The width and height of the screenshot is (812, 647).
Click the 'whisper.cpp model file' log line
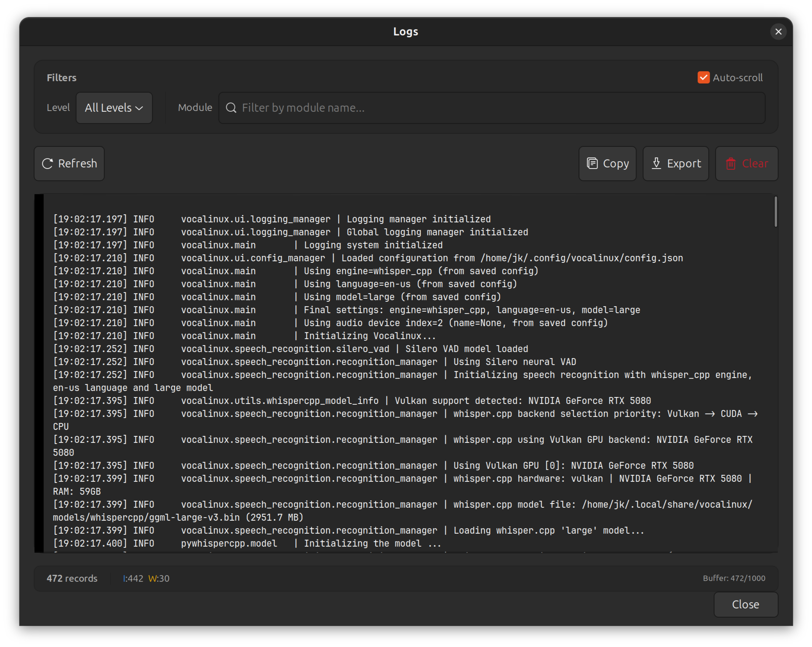[403, 511]
